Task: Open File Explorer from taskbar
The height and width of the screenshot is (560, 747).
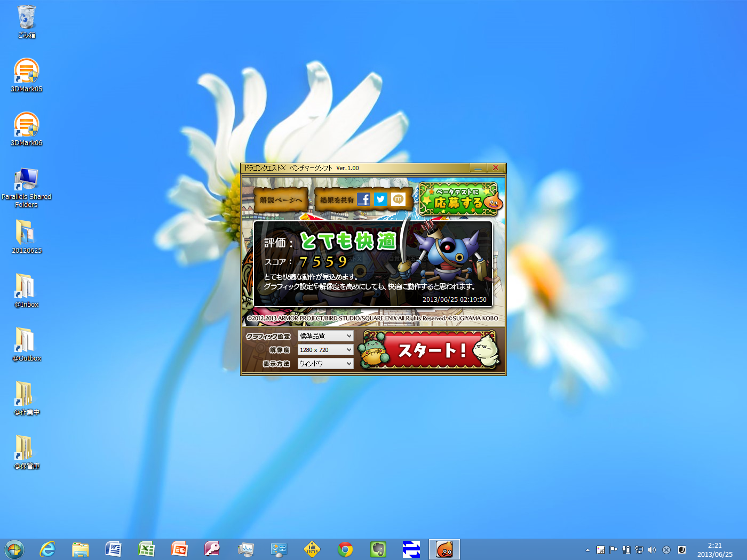Action: click(81, 549)
